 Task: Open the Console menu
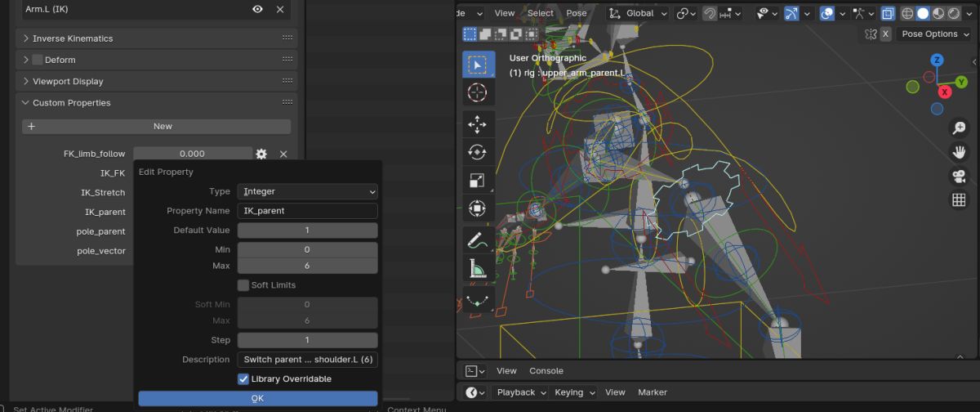[546, 371]
